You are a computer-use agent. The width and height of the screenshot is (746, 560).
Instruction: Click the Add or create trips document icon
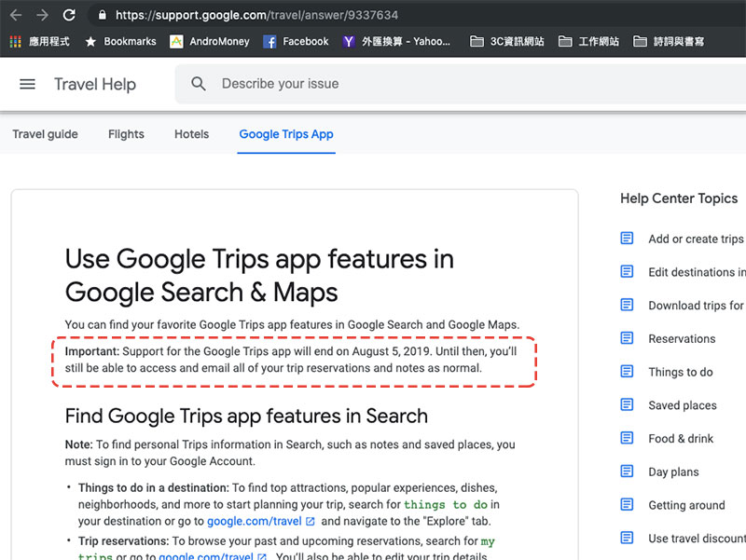pos(627,239)
